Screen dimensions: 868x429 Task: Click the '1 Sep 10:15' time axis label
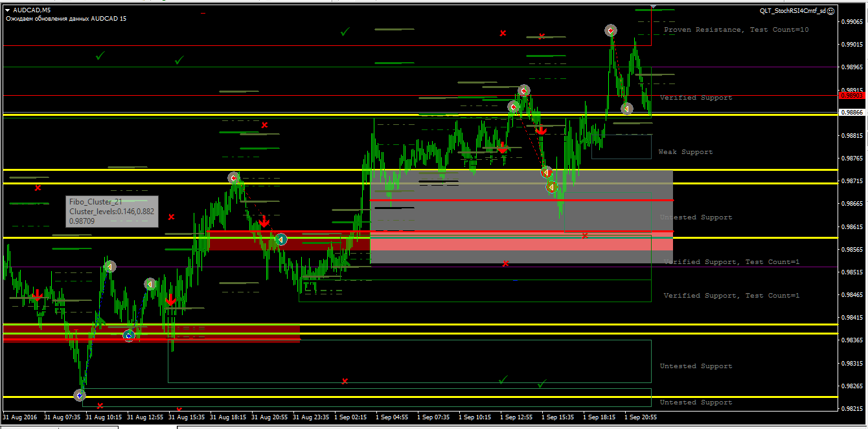[x=475, y=417]
